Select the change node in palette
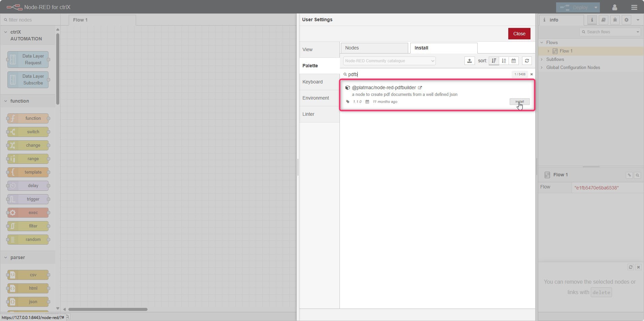Screen dimensions: 644x321 pos(28,145)
